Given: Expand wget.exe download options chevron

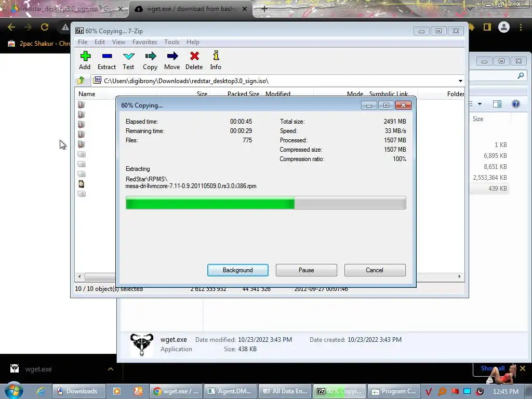Looking at the screenshot, I should (111, 369).
